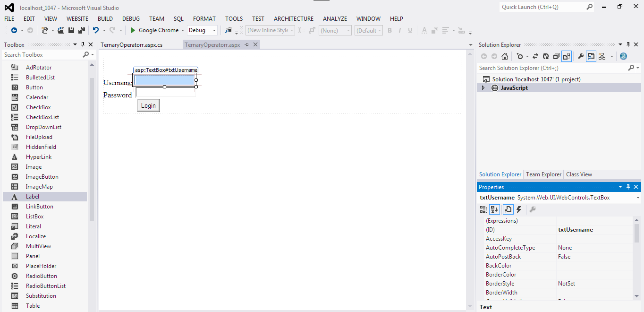
Task: Click the browser link icon after Debug dropdown
Action: (x=229, y=30)
